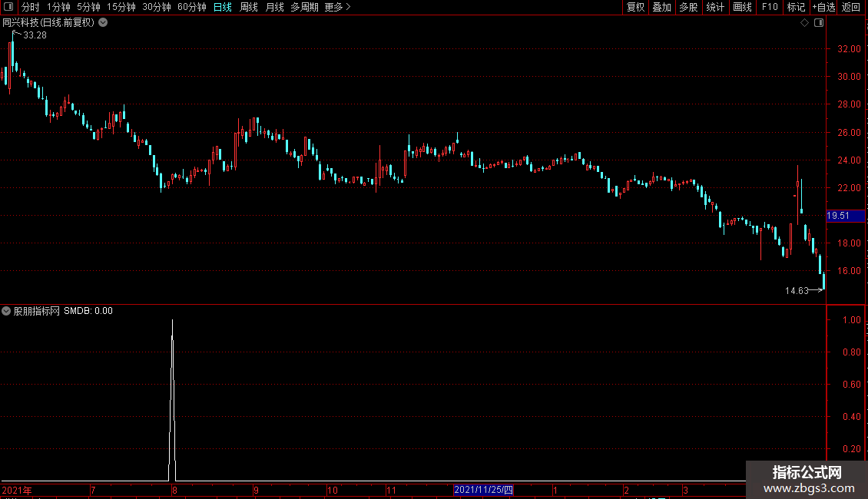The height and width of the screenshot is (499, 868).
Task: Open the 统计 statistics tool
Action: pyautogui.click(x=715, y=7)
